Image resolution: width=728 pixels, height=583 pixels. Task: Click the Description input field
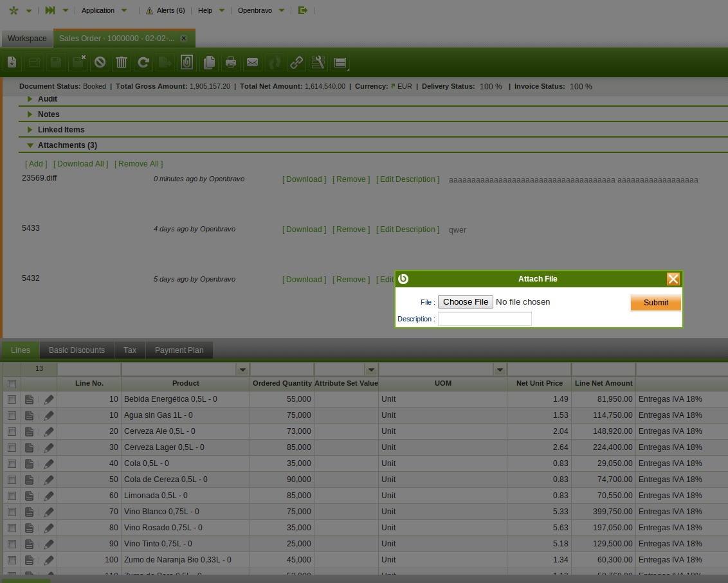(x=484, y=319)
